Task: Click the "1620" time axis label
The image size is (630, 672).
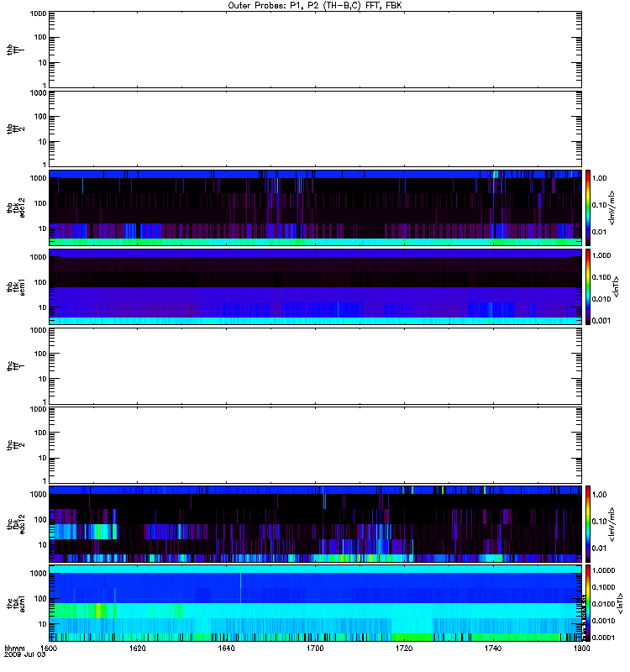Action: (137, 648)
